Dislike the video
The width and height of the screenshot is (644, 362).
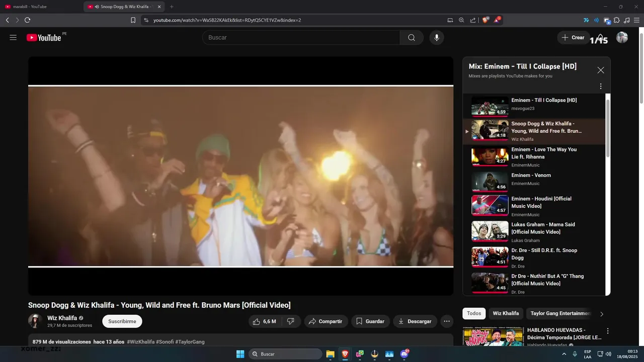tap(291, 321)
